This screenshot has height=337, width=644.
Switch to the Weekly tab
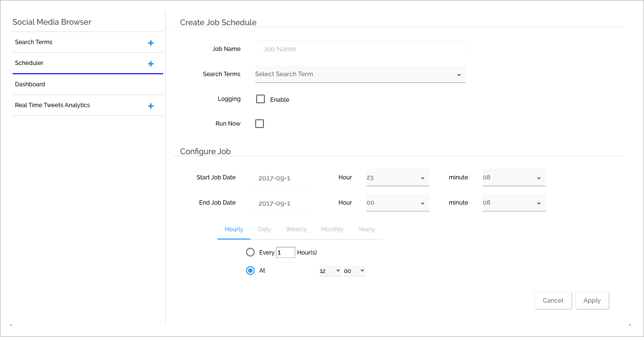[x=296, y=229]
